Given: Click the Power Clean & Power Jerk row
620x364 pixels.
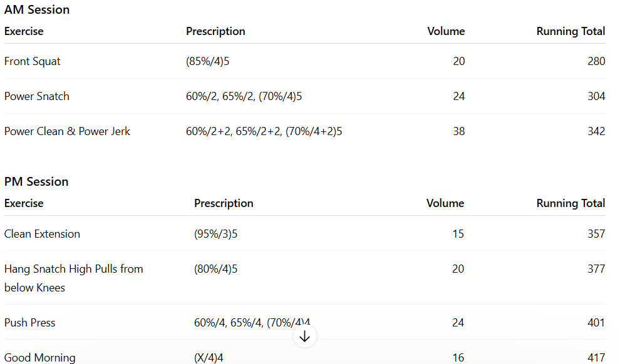Looking at the screenshot, I should tap(67, 131).
